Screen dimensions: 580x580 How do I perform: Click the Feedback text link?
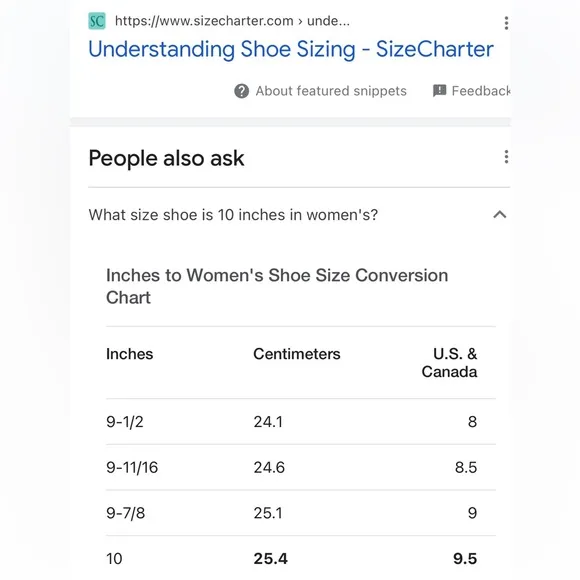point(481,91)
